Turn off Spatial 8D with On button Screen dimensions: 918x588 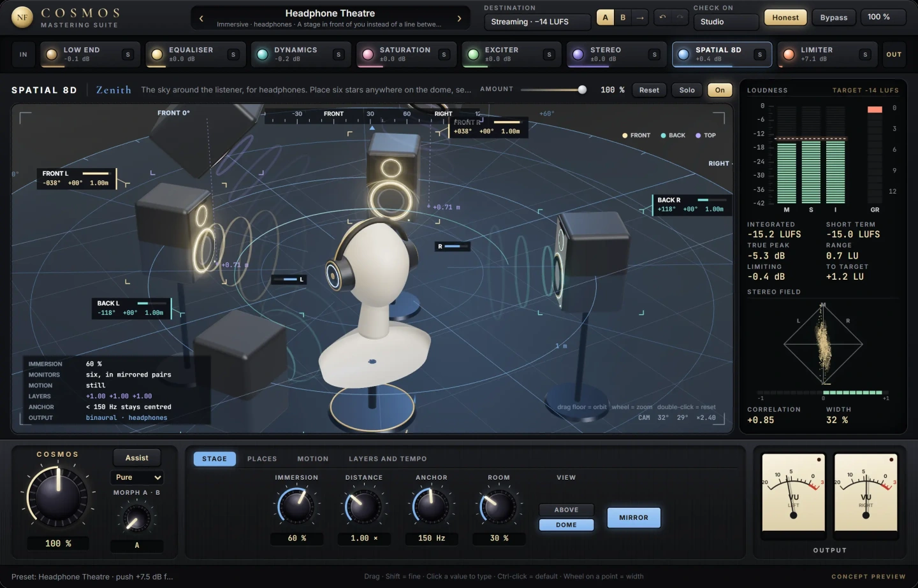pyautogui.click(x=720, y=90)
